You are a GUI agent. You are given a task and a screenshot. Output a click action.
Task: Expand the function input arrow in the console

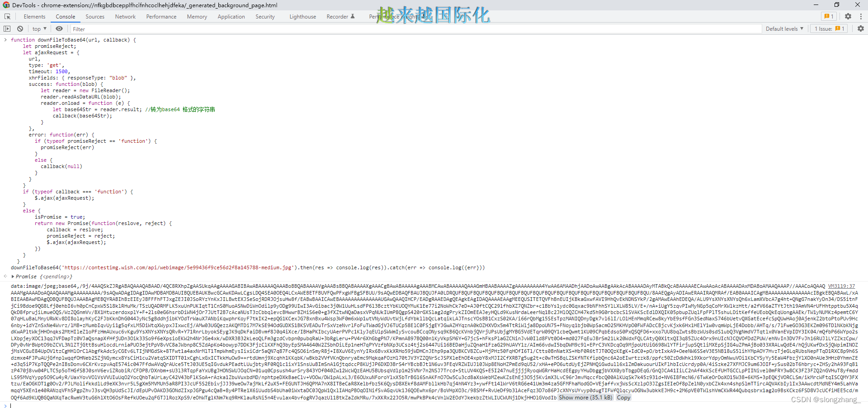tap(5, 40)
